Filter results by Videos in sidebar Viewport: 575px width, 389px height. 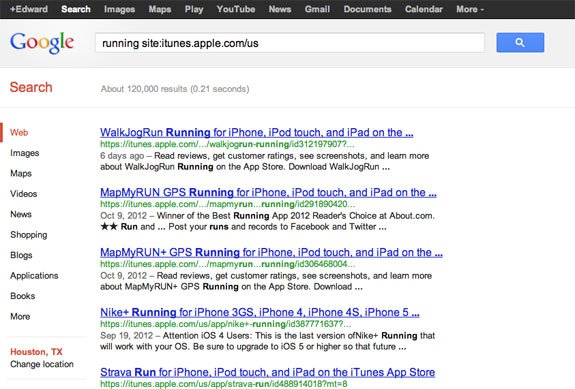[x=23, y=194]
